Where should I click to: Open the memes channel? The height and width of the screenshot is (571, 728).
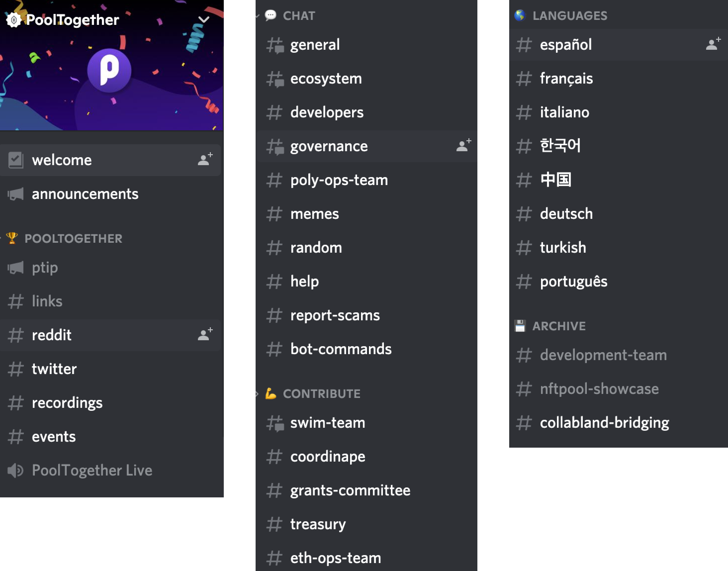(367, 214)
